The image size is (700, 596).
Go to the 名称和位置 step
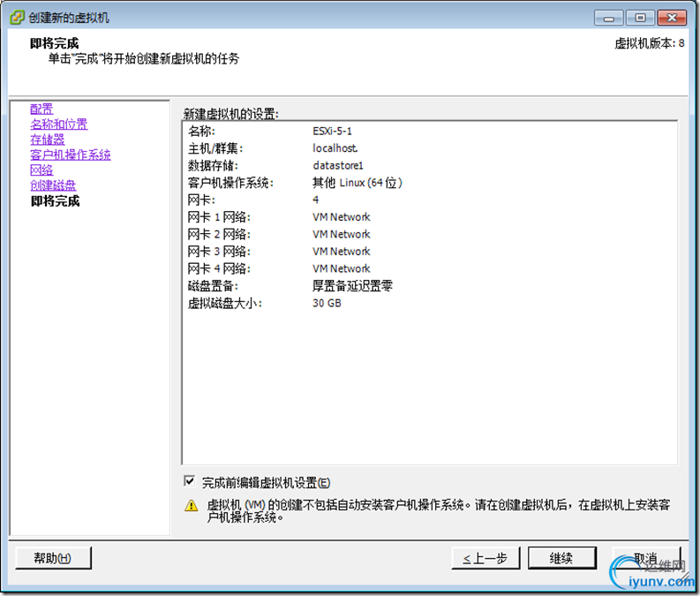pos(59,124)
